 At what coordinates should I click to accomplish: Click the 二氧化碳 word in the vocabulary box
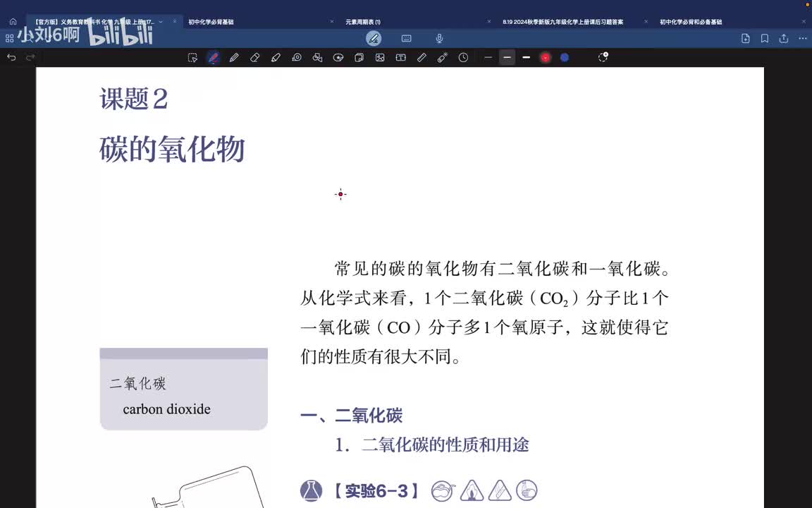[x=137, y=384]
